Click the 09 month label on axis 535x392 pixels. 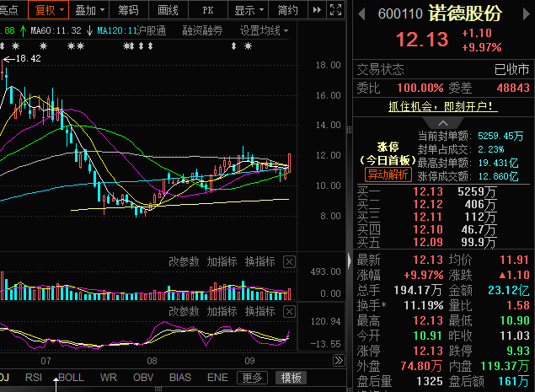tap(249, 361)
